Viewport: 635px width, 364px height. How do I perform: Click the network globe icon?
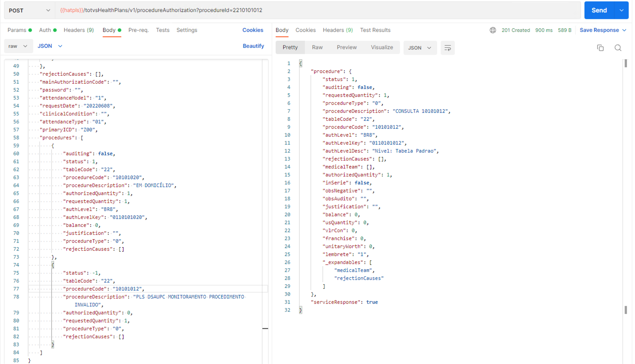pyautogui.click(x=493, y=30)
